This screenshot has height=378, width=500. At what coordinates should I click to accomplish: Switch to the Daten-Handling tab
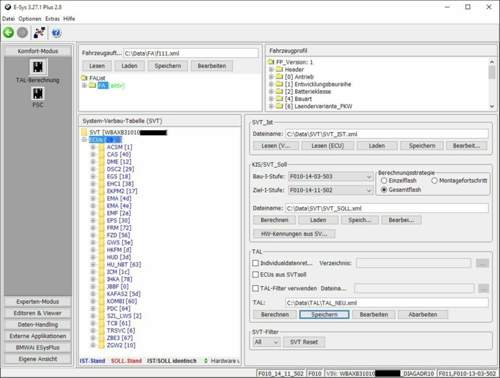click(x=38, y=324)
